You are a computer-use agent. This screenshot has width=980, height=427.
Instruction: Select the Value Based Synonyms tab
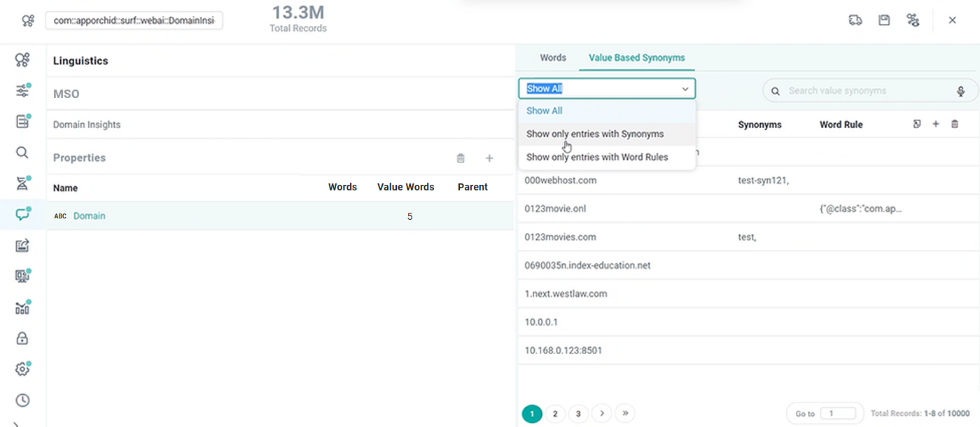click(x=636, y=57)
